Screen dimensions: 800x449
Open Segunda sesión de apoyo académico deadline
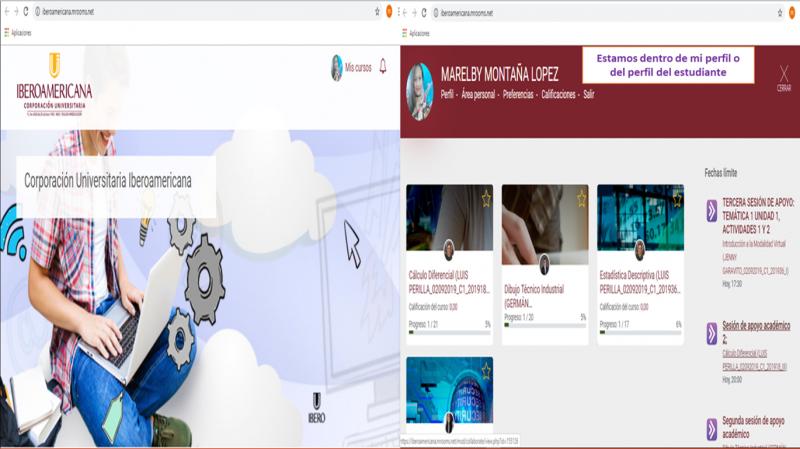[753, 428]
